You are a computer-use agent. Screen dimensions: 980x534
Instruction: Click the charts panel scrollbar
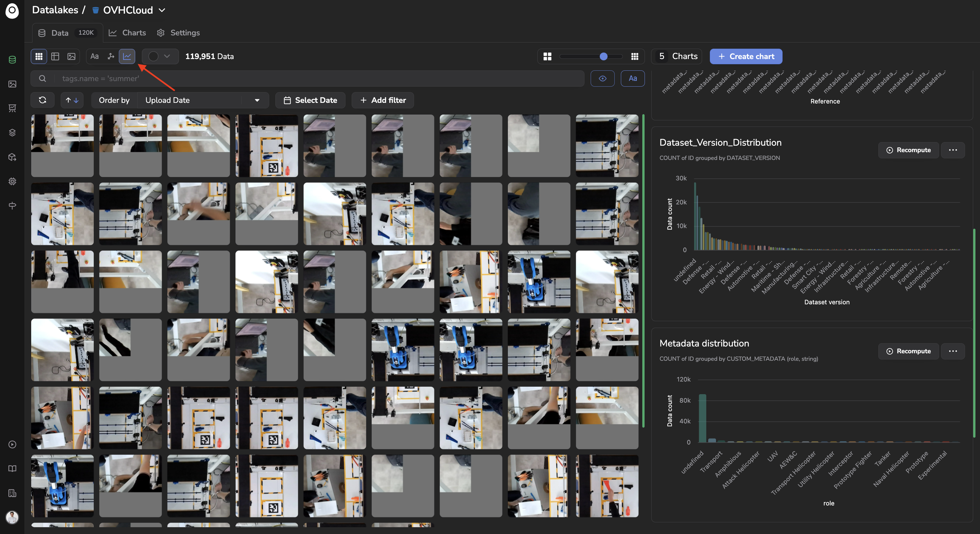(974, 333)
